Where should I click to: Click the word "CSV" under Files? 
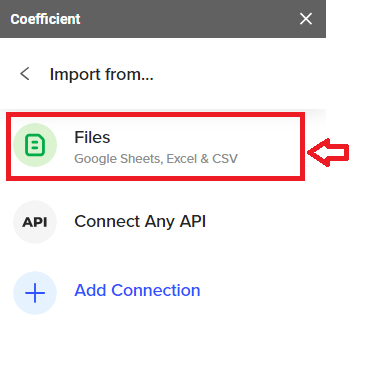click(x=225, y=159)
